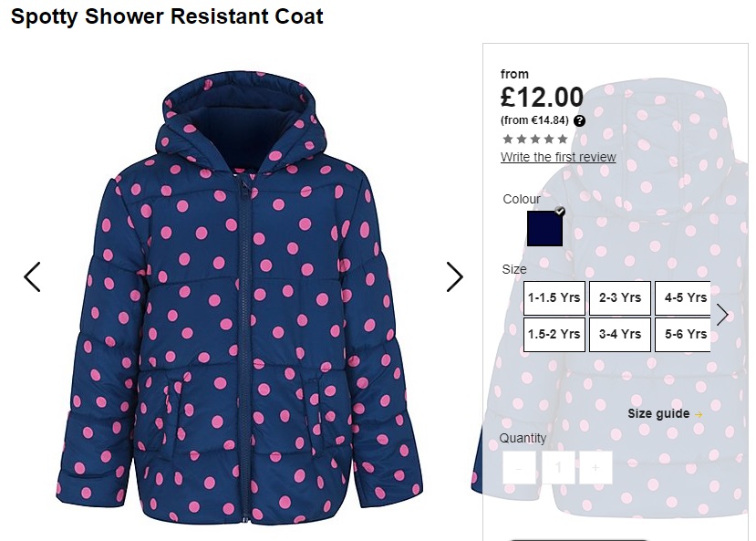Click the main polka dot coat image
Screen dimensions: 756x541
[x=240, y=298]
